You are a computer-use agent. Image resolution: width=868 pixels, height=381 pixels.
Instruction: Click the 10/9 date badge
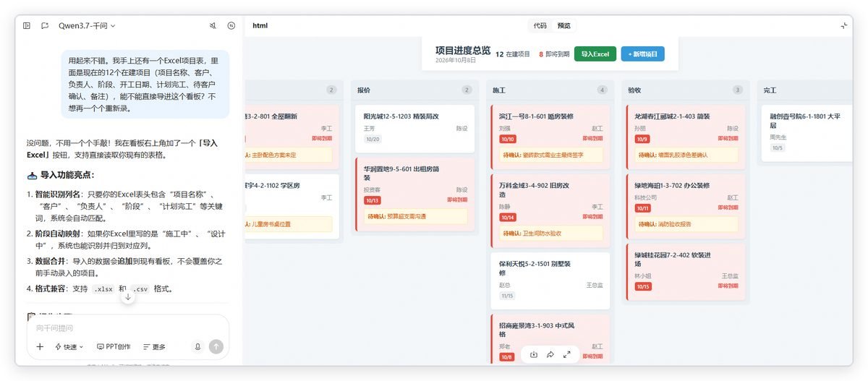pyautogui.click(x=642, y=139)
